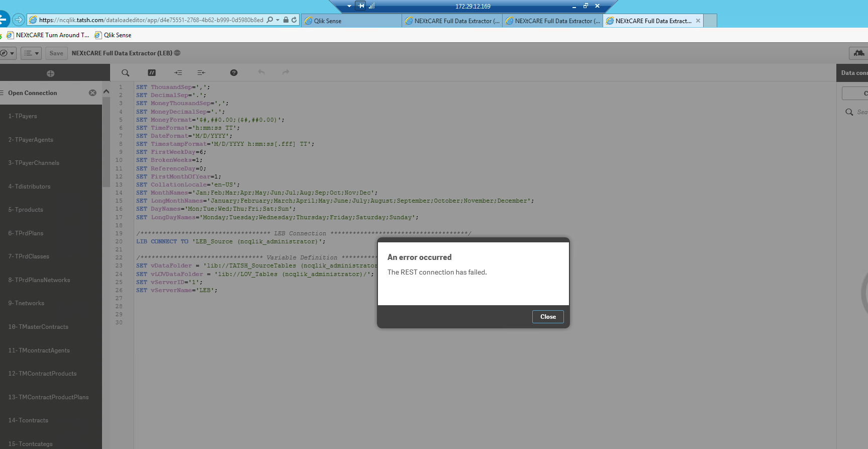Click line number 30 in the gutter
This screenshot has height=449, width=868.
coord(119,322)
